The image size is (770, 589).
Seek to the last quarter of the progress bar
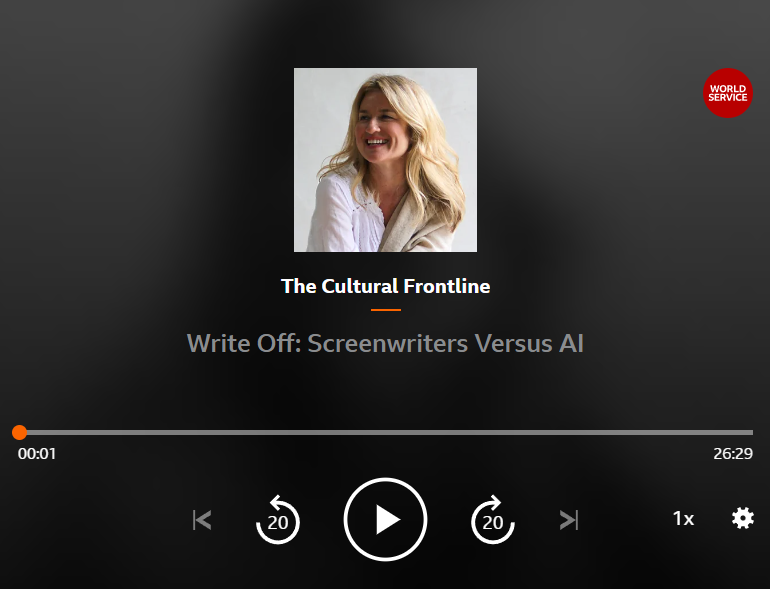coord(569,432)
